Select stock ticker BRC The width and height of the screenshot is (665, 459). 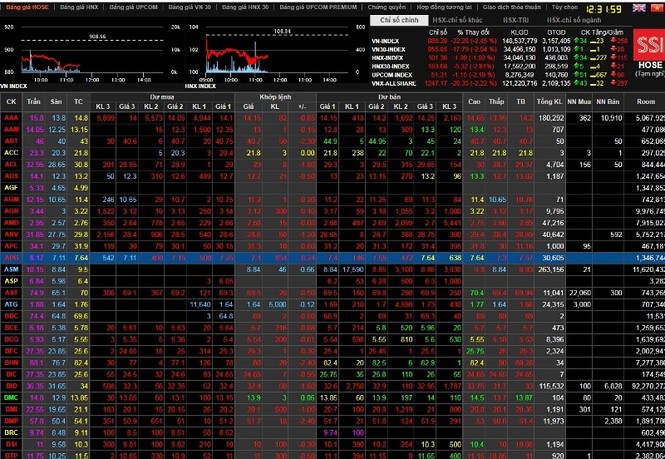11,433
